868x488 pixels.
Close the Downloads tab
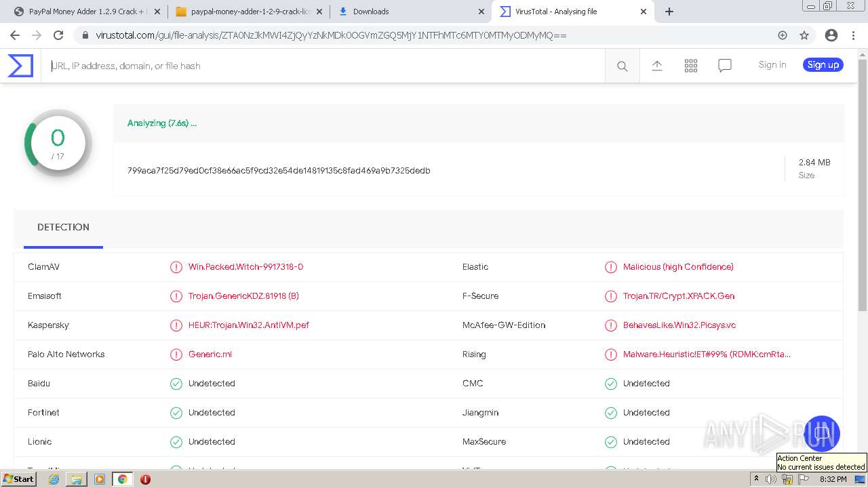[481, 12]
